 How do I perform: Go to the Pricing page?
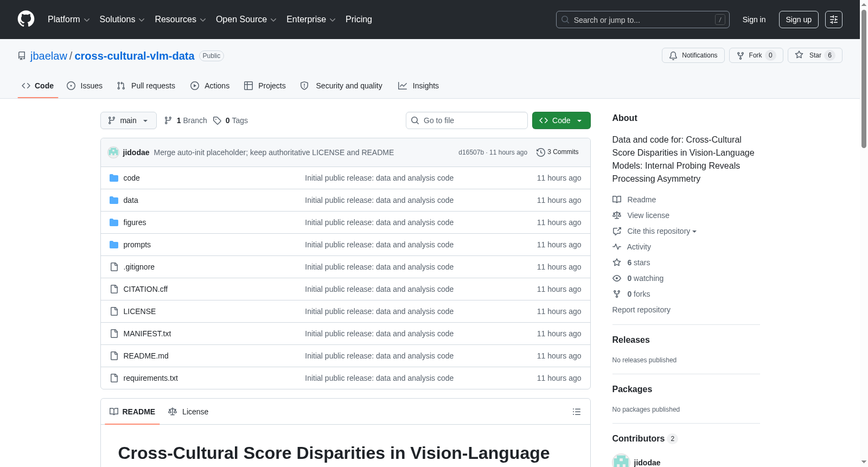point(359,20)
